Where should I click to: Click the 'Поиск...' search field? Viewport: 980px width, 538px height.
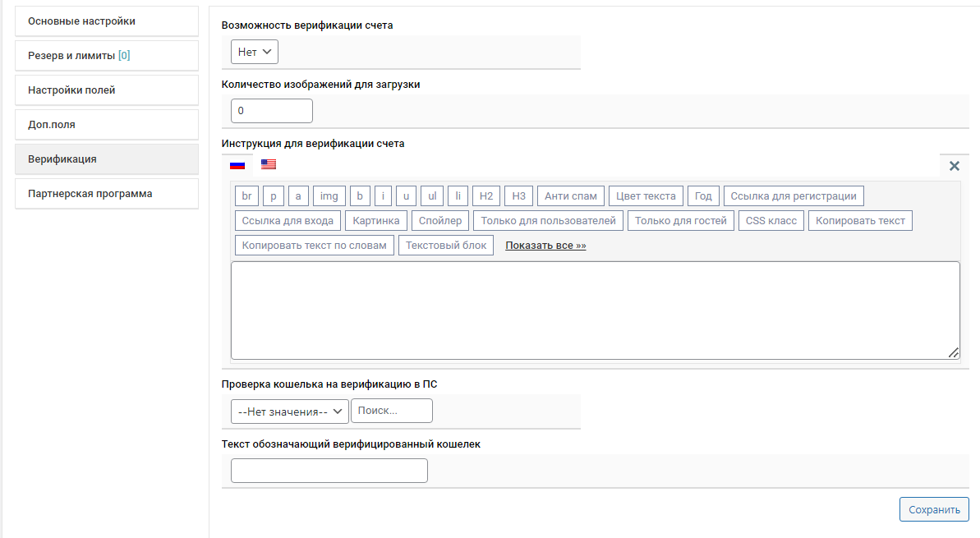391,411
